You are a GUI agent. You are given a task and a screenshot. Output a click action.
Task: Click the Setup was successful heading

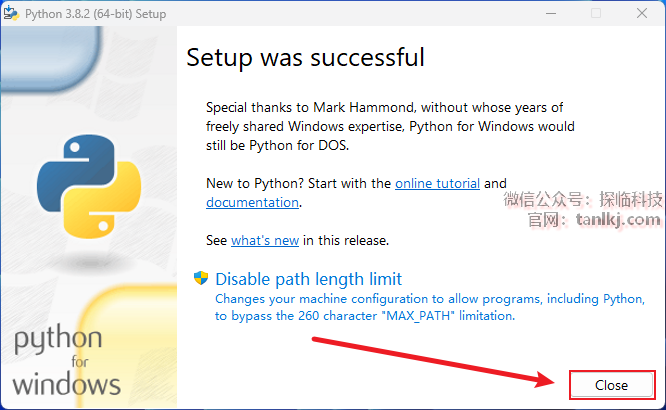305,57
